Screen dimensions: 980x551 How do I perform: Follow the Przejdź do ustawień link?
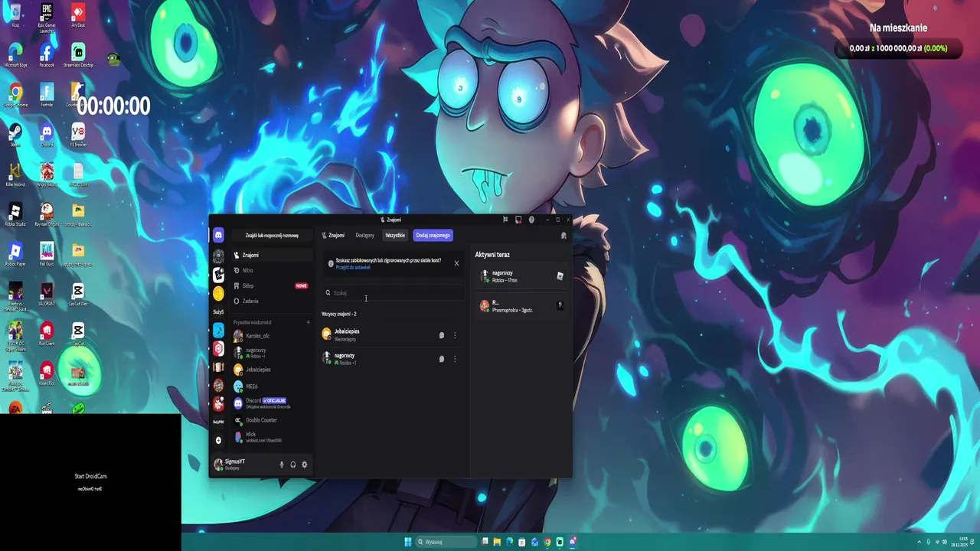[x=353, y=267]
